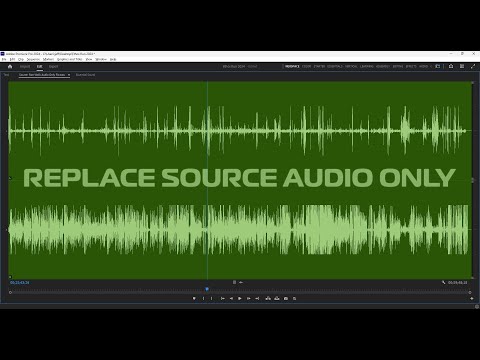Play the source clip
The image size is (480, 360).
click(240, 298)
